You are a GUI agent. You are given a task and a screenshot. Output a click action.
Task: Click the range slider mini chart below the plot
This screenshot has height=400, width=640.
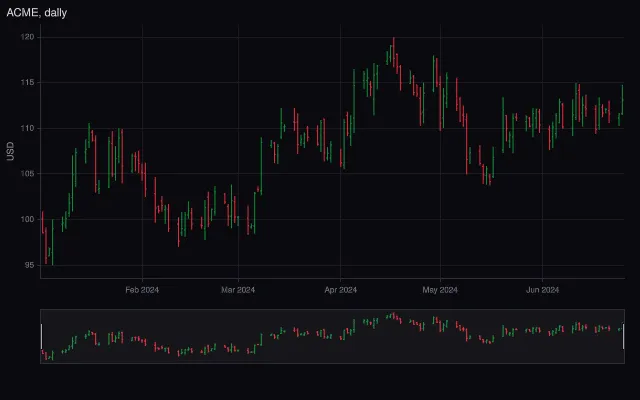[332, 336]
